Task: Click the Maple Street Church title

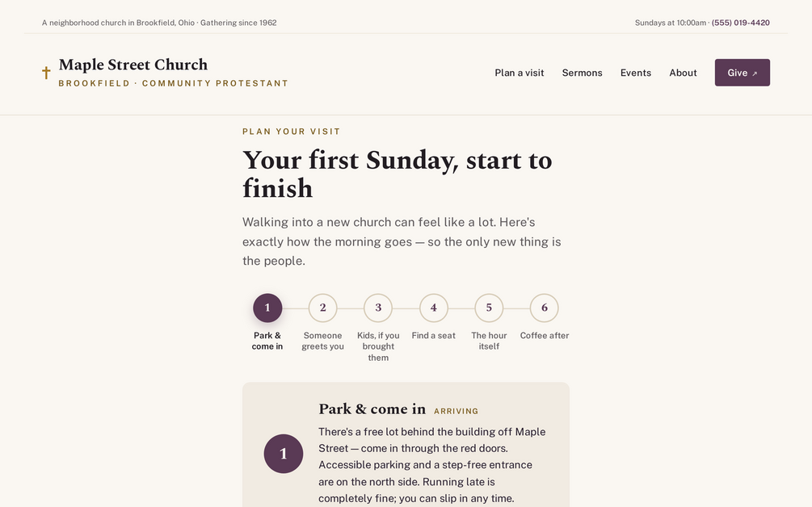Action: coord(133,65)
